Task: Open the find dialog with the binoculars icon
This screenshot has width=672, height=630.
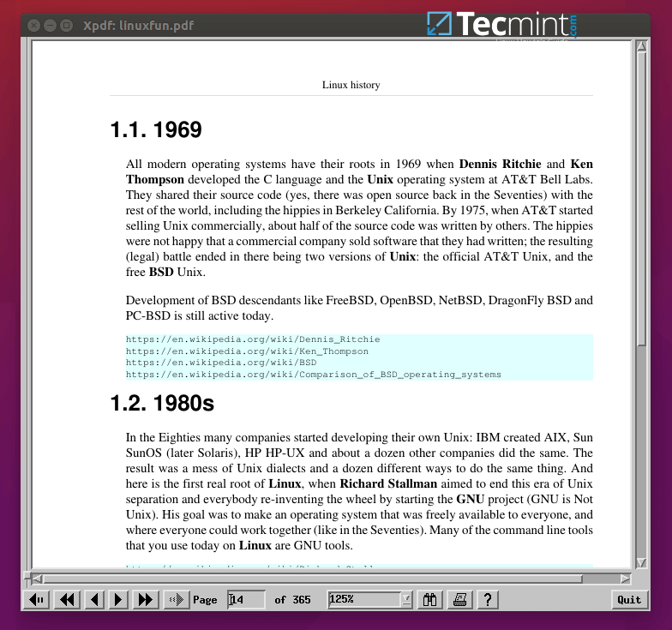Action: coord(430,599)
